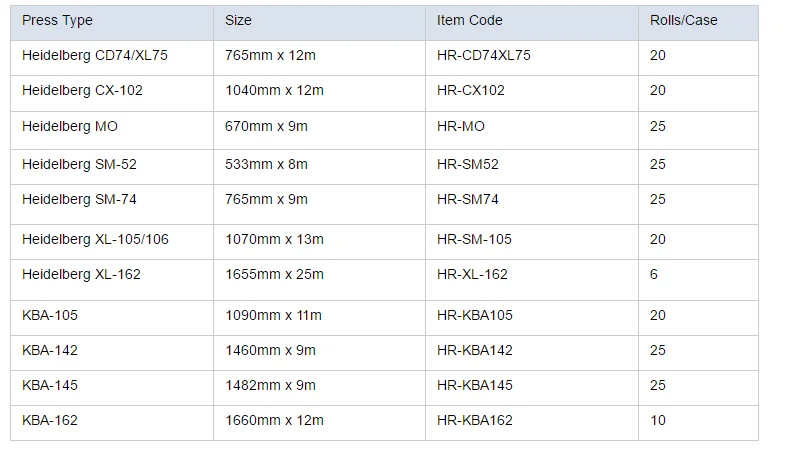Click the HR-KBA162 item code cell
The height and width of the screenshot is (449, 785).
coord(475,420)
